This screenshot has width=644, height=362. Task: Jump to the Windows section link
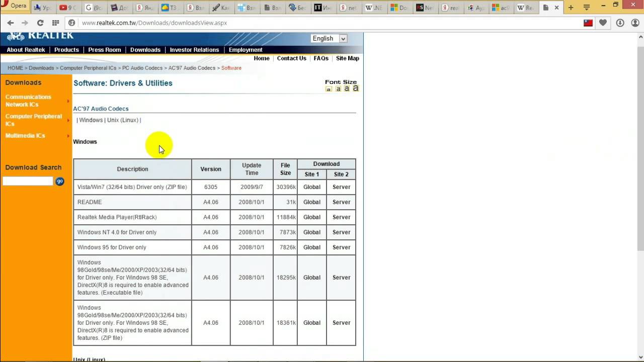(x=91, y=120)
